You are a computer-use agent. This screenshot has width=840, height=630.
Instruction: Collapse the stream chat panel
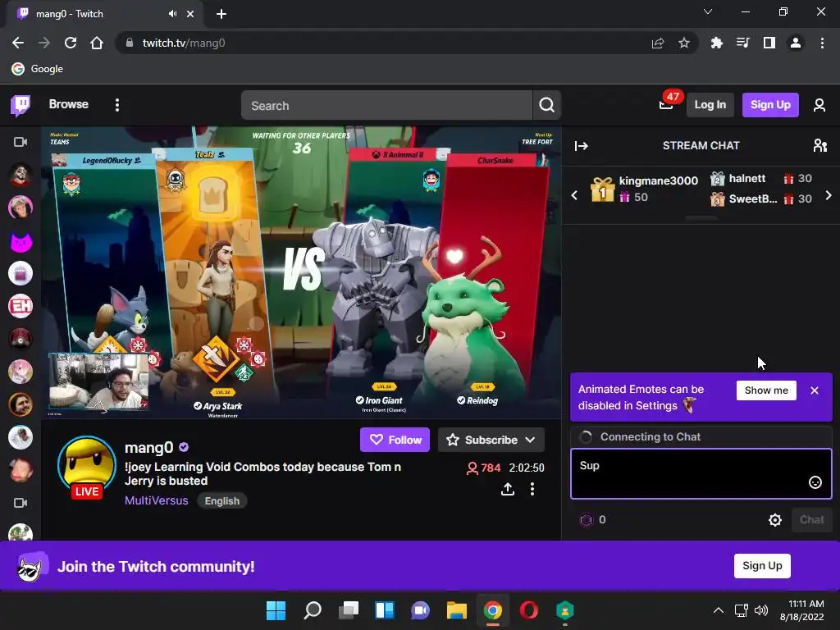(582, 146)
